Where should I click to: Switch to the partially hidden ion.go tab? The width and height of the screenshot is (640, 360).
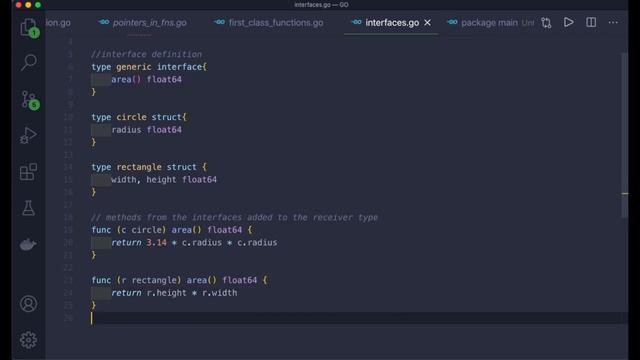pyautogui.click(x=58, y=23)
